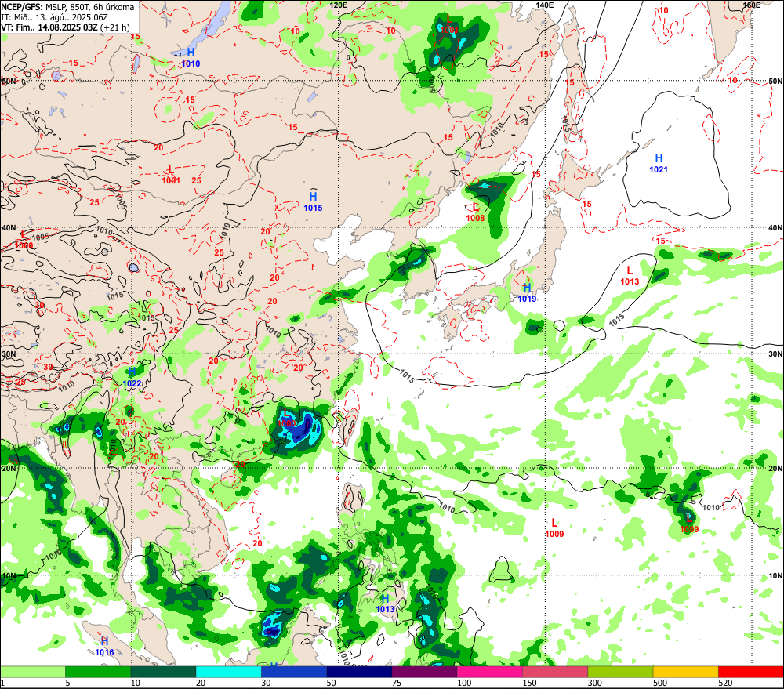The width and height of the screenshot is (784, 689).
Task: Click the H 1016 high near Sumatra
Action: click(104, 647)
